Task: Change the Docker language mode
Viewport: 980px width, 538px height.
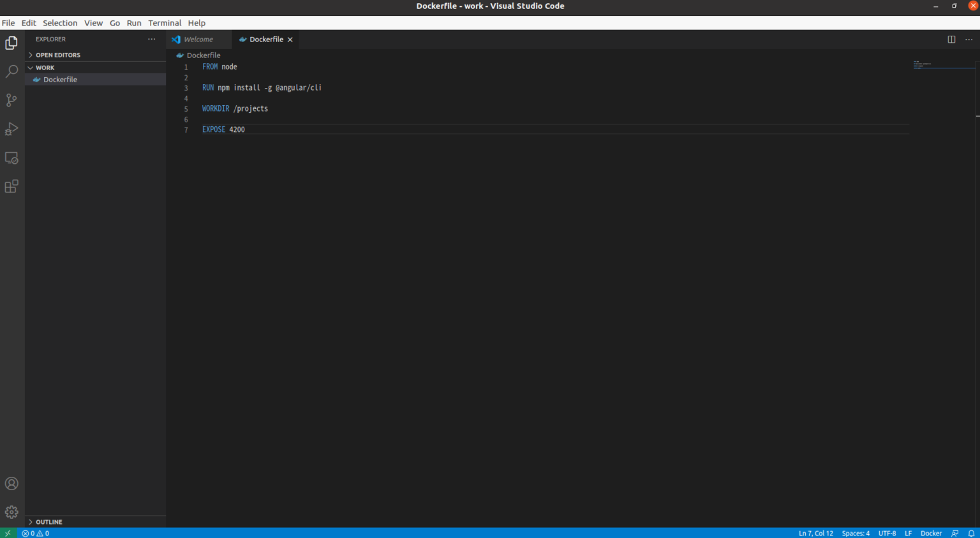Action: pos(931,534)
